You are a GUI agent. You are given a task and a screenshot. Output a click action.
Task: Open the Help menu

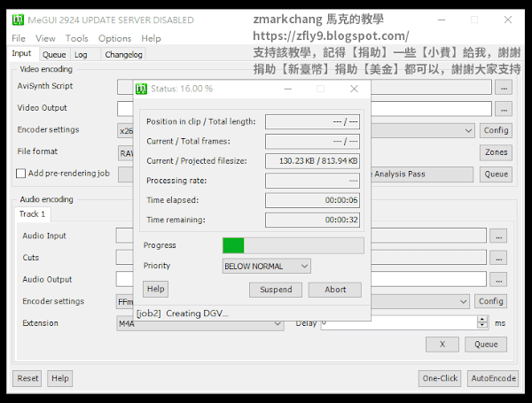coord(151,38)
